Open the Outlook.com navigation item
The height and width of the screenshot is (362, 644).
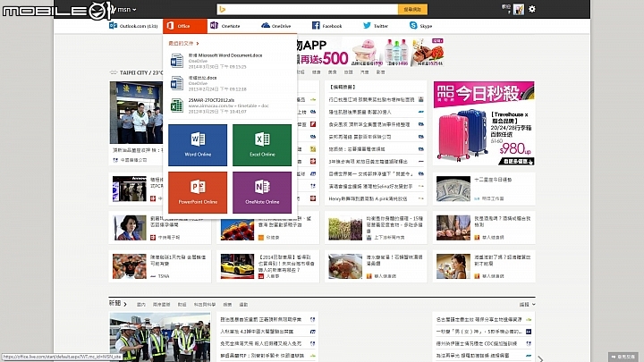(133, 26)
